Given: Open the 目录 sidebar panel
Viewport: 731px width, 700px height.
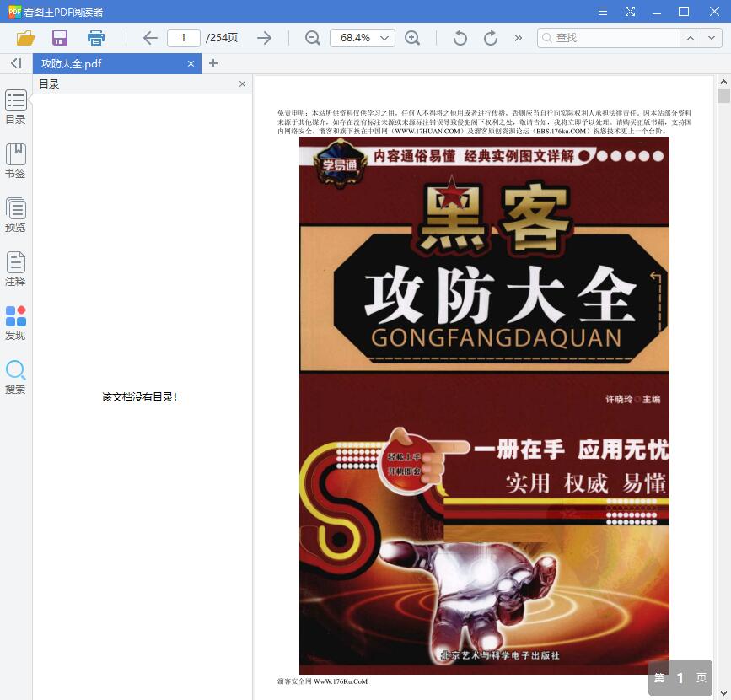Looking at the screenshot, I should (x=15, y=107).
